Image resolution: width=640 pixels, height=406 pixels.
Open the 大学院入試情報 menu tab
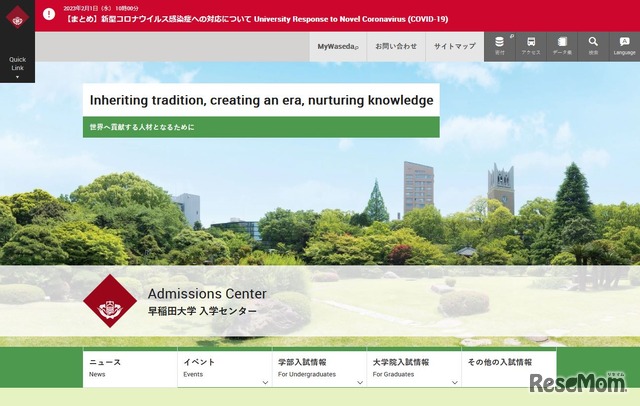[x=414, y=368]
